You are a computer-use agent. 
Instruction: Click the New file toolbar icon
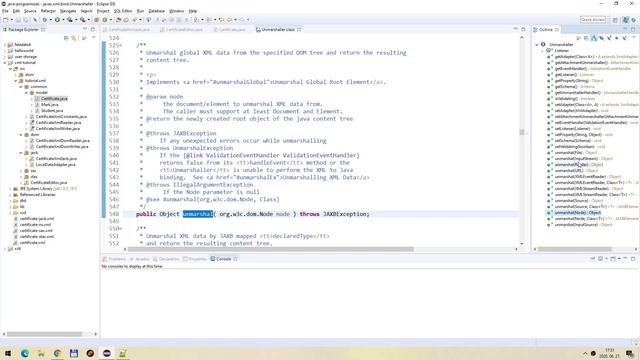(x=6, y=20)
